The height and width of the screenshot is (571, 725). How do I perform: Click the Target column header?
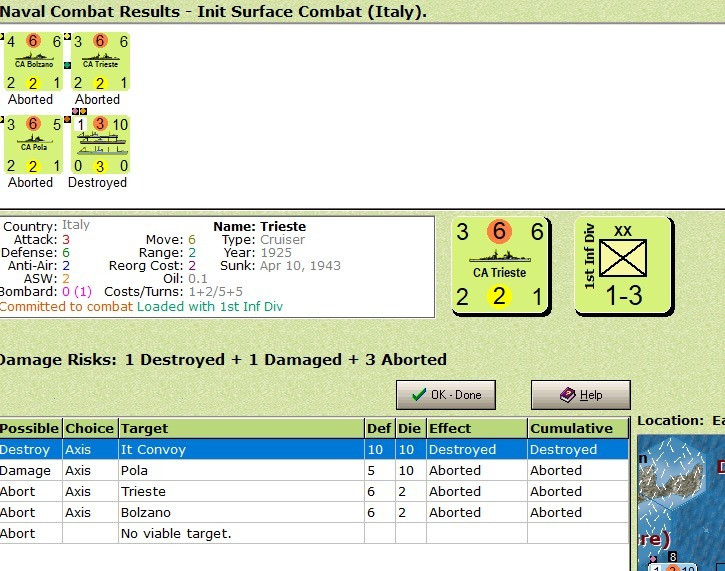[x=241, y=428]
